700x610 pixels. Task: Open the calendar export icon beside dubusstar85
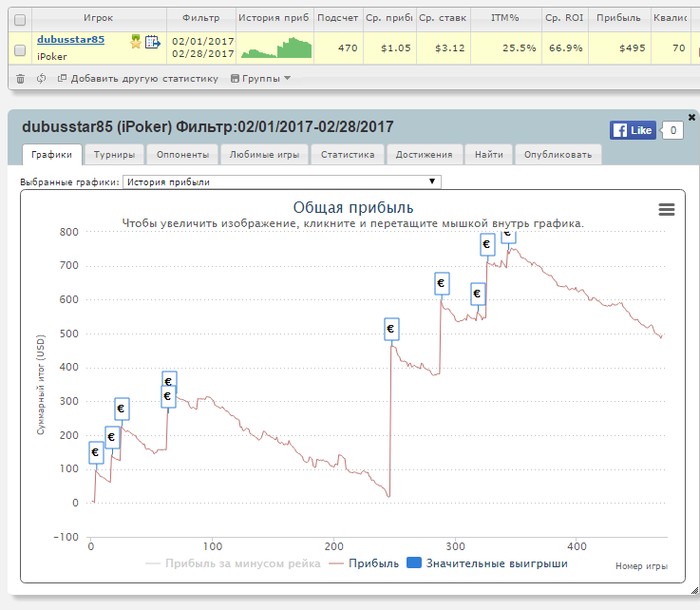point(153,42)
